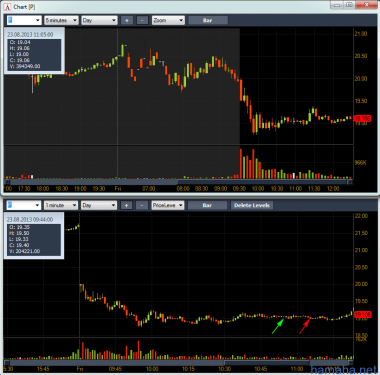Click the red 19.106 price tag on upper chart

pos(362,119)
